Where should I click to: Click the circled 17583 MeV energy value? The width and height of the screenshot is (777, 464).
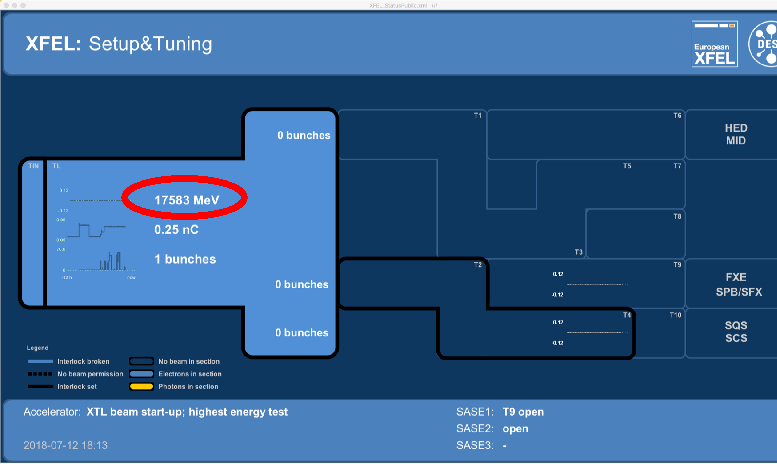pyautogui.click(x=186, y=200)
